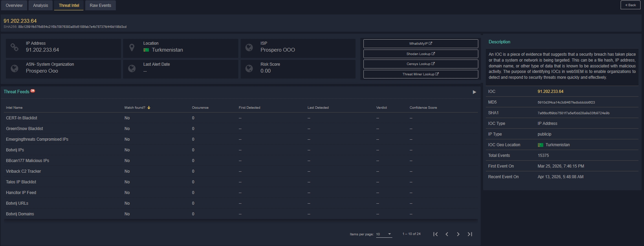Open Shodan Lookup

[x=421, y=54]
